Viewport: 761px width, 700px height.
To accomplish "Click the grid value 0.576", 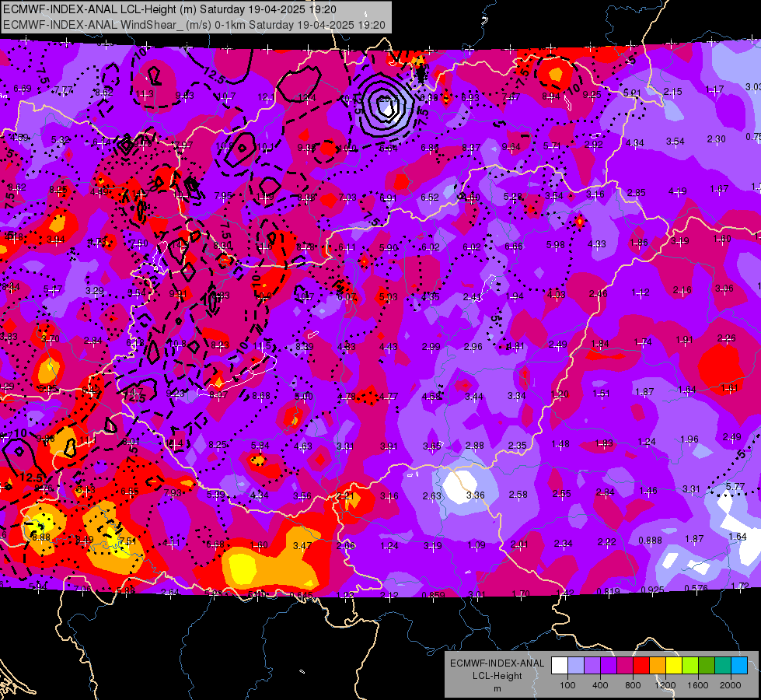I will pos(696,588).
